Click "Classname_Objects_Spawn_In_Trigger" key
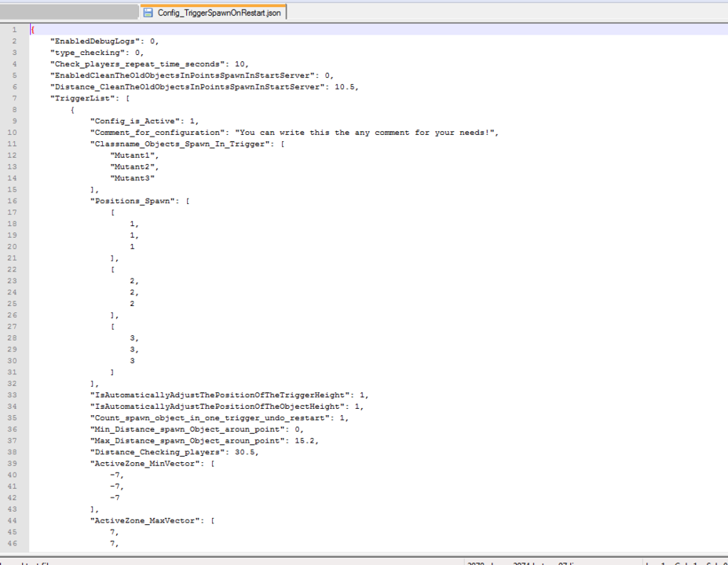Image resolution: width=728 pixels, height=565 pixels. coord(180,144)
